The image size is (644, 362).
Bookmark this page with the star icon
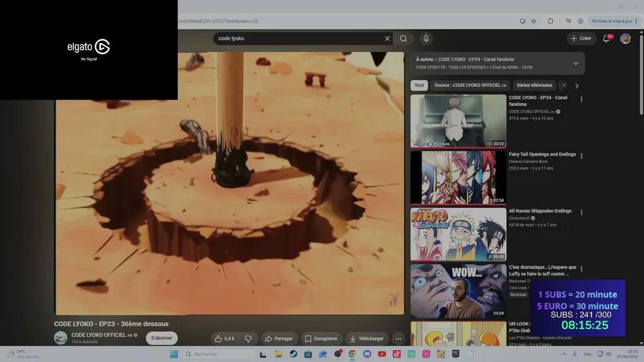(x=534, y=21)
